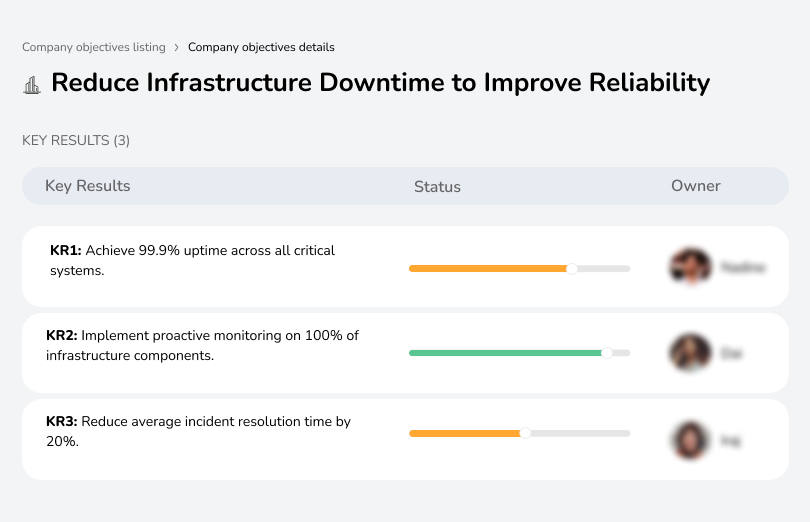The height and width of the screenshot is (522, 810).
Task: Open KR2 Implement proactive monitoring row text
Action: click(x=202, y=345)
